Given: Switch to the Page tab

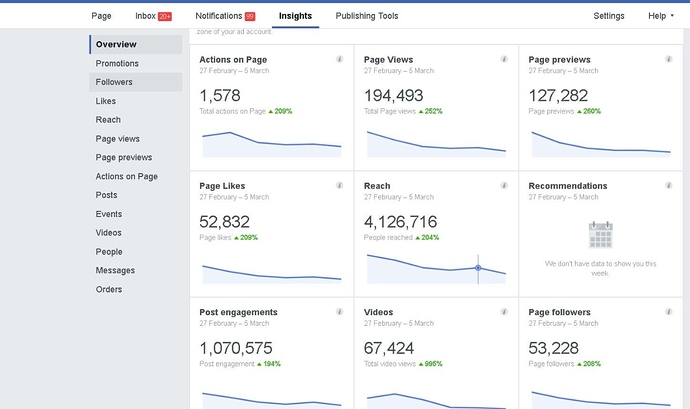Looking at the screenshot, I should [101, 16].
